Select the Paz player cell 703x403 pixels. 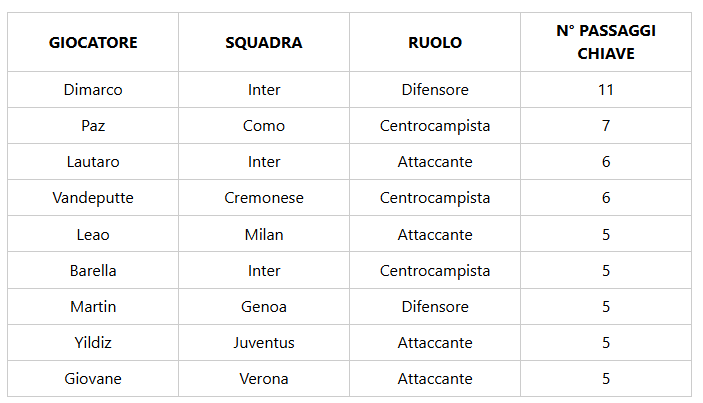point(93,126)
